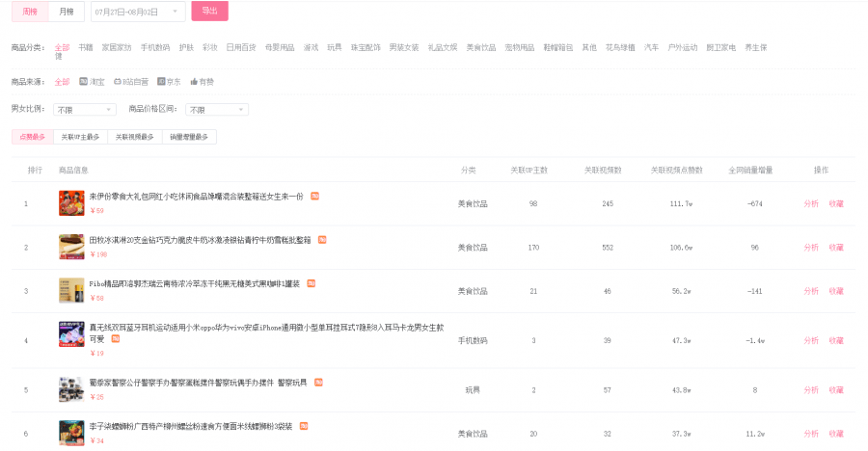Open thumbnail of Fibo精品即溶 coffee product
This screenshot has width=868, height=451.
71,290
